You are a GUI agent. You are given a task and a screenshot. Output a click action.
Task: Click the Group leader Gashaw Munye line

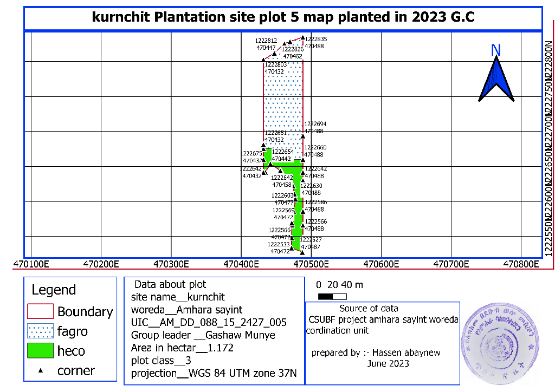tap(203, 336)
